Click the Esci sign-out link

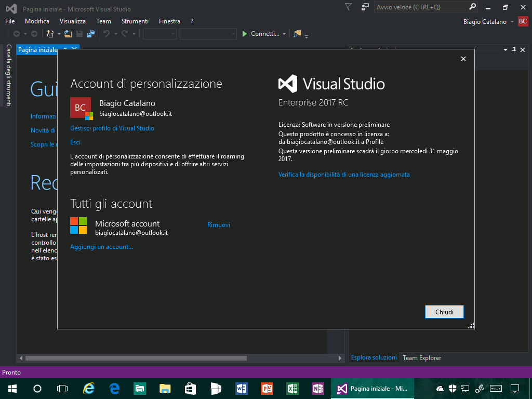(x=75, y=142)
